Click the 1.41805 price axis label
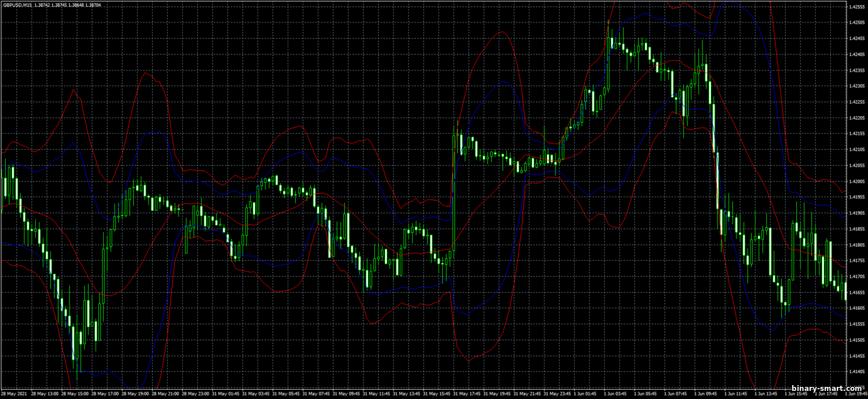The width and height of the screenshot is (868, 399). [x=856, y=245]
